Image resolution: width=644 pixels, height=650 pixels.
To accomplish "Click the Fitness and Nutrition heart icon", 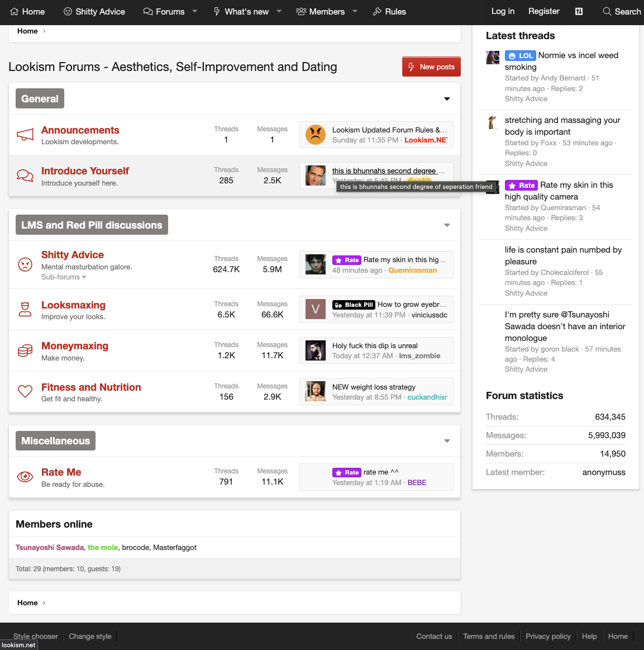I will point(25,391).
